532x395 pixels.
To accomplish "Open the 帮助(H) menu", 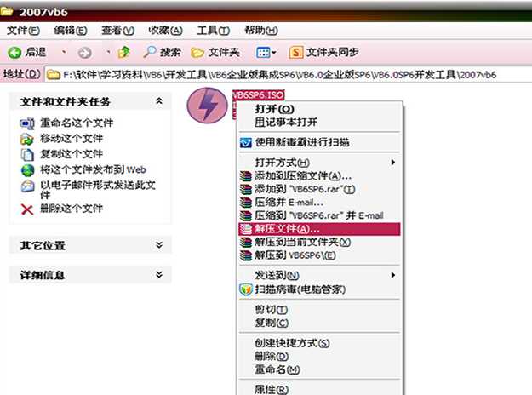I will click(x=261, y=31).
